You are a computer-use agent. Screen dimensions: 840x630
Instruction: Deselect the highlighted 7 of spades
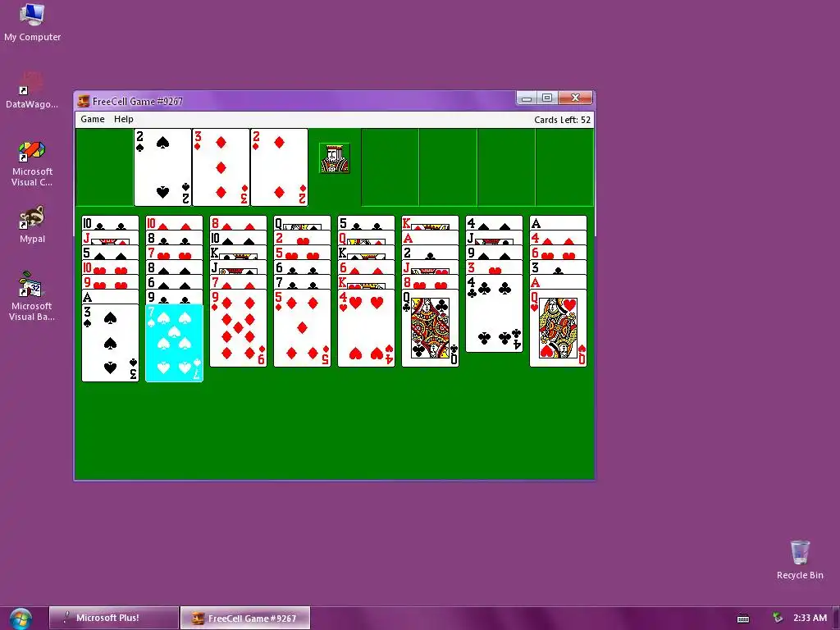[174, 343]
